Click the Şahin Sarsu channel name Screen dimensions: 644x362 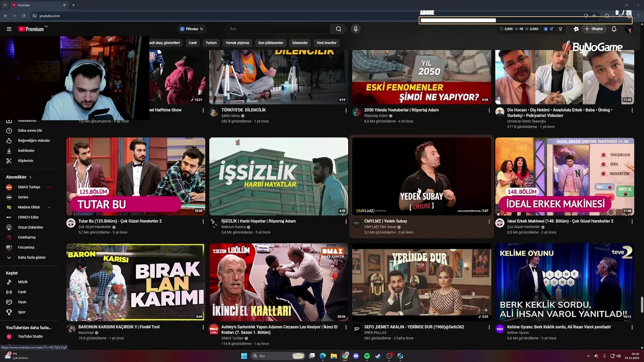click(231, 116)
